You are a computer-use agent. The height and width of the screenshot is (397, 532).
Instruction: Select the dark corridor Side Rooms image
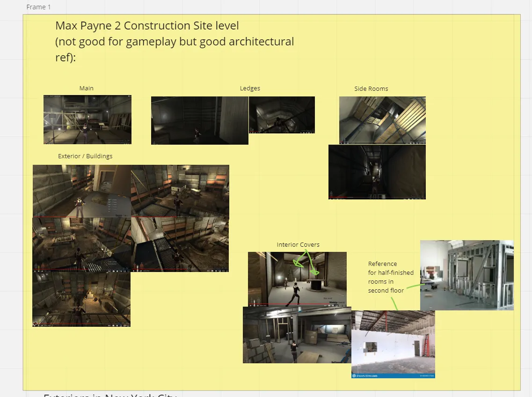point(377,172)
